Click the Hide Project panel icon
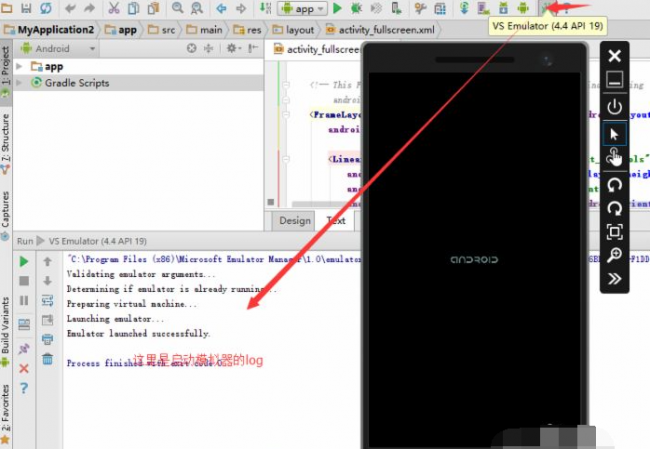Viewport: 650px width, 449px height. [253, 49]
